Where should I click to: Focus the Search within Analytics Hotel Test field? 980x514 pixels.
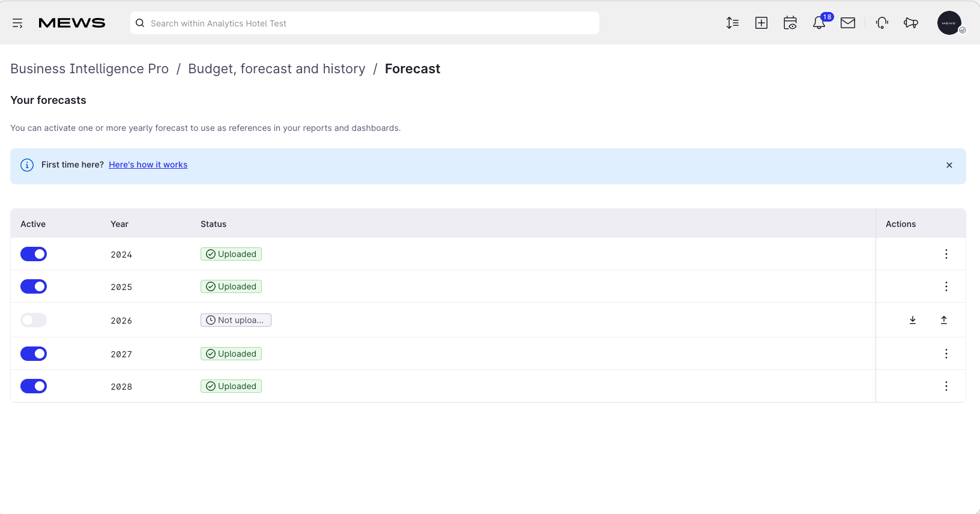click(364, 23)
